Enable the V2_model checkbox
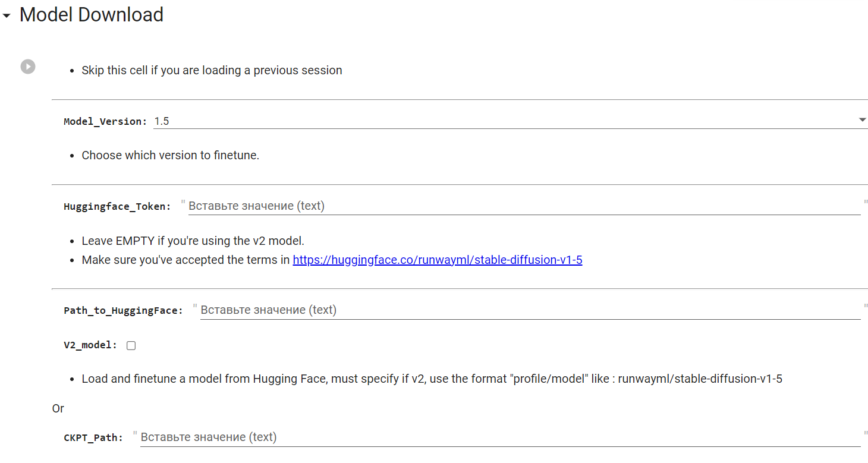Viewport: 868px width, 463px height. [x=131, y=345]
